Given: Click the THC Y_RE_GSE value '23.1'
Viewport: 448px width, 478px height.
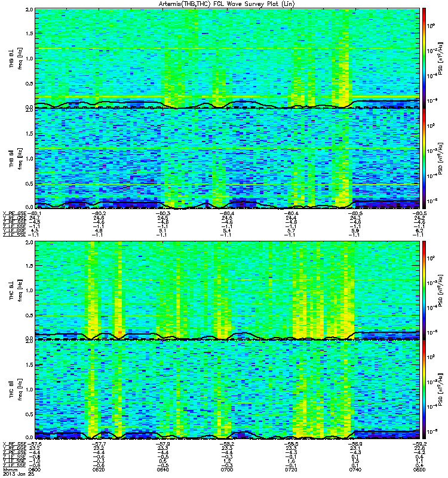Looking at the screenshot, I should click(355, 449).
